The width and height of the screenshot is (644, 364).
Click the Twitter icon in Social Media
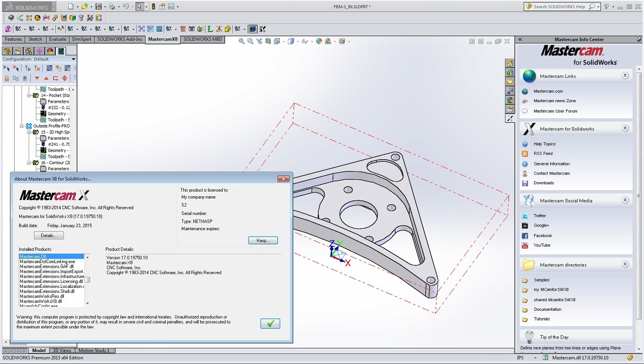[525, 216]
